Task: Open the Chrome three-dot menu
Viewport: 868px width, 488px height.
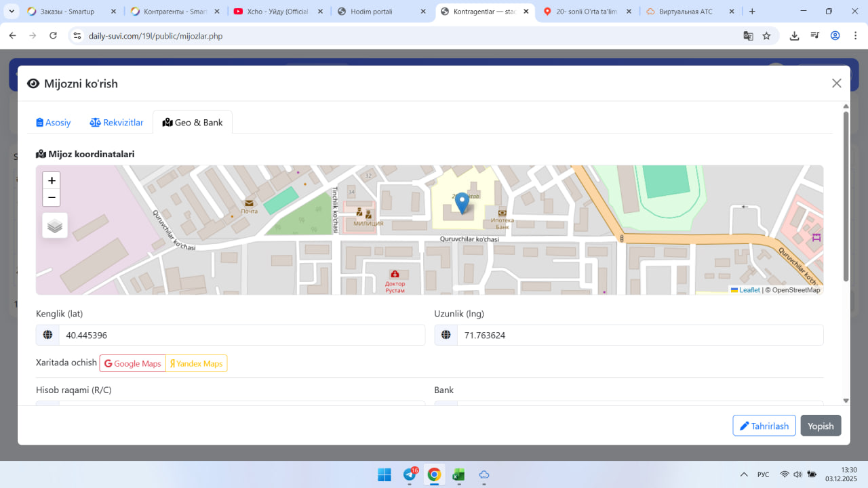Action: click(x=856, y=36)
